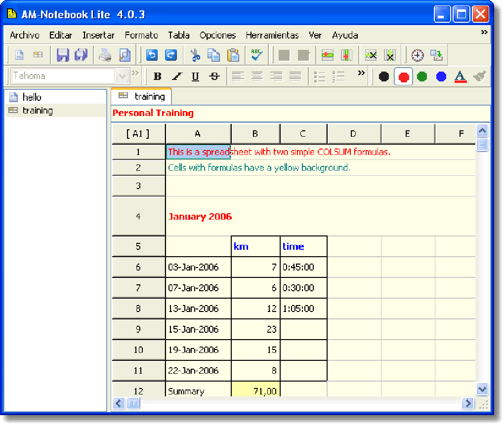Click the Paste clipboard icon
Viewport: 504px width, 425px height.
pos(233,55)
